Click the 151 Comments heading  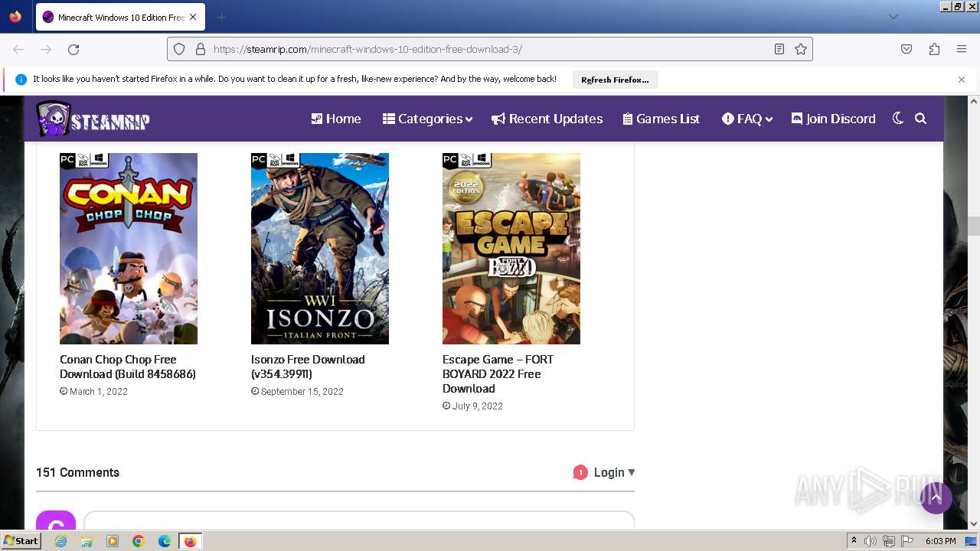tap(77, 472)
